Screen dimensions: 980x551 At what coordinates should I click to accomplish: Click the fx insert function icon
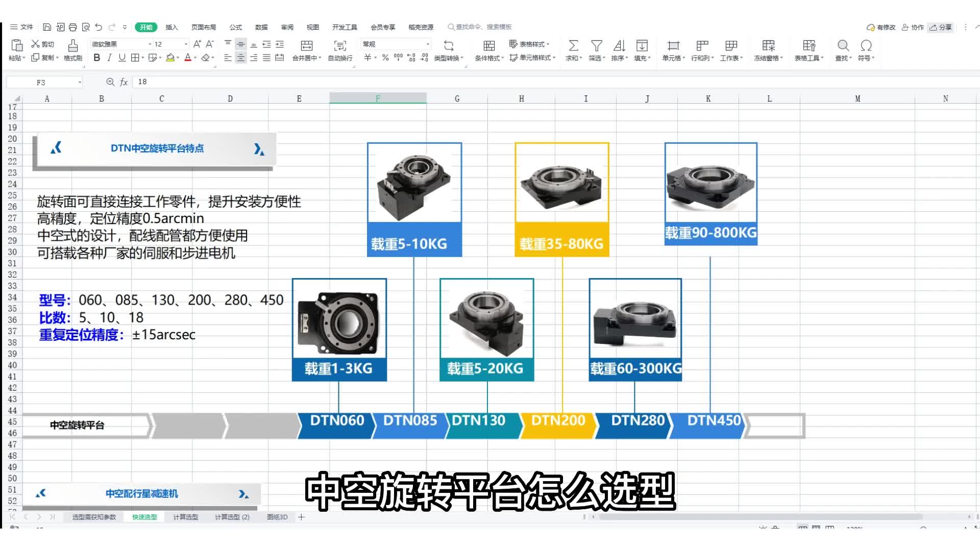tap(124, 82)
